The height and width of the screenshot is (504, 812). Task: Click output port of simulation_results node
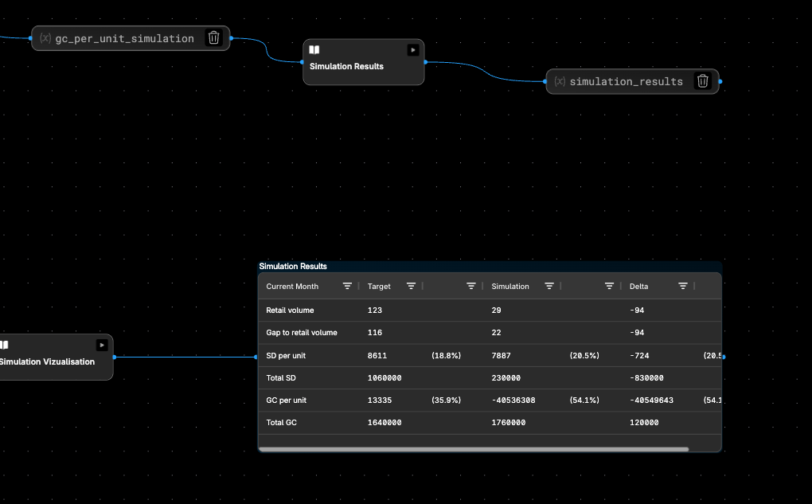720,81
